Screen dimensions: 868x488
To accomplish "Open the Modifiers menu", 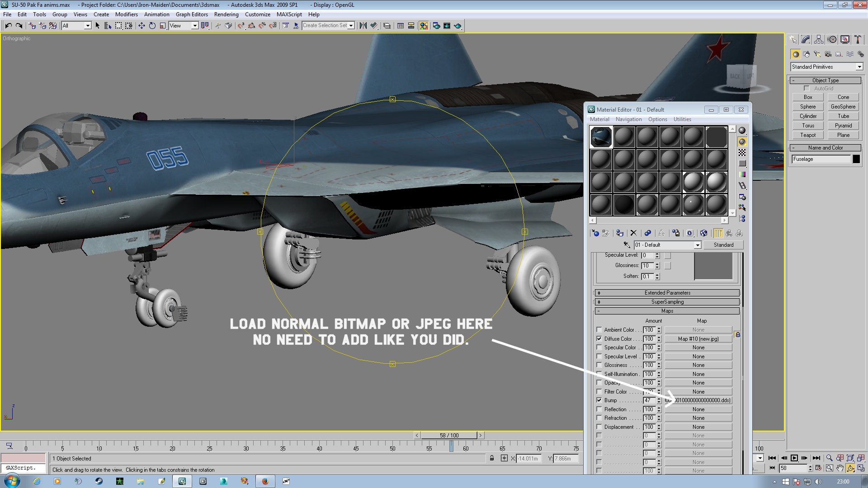I will [126, 14].
